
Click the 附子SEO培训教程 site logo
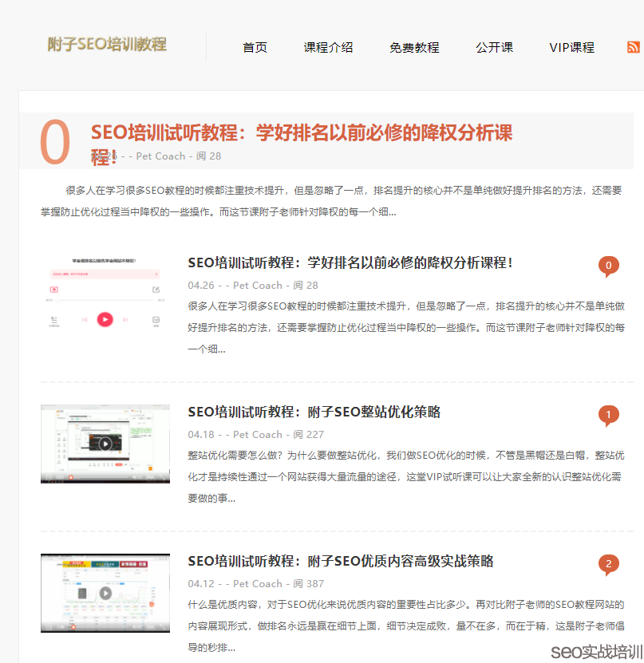(107, 45)
